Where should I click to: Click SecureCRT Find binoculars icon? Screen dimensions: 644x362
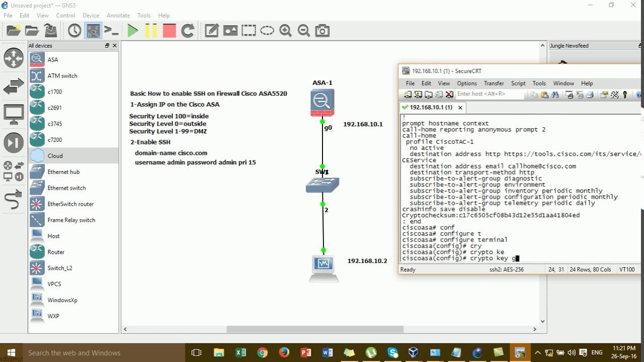(555, 95)
